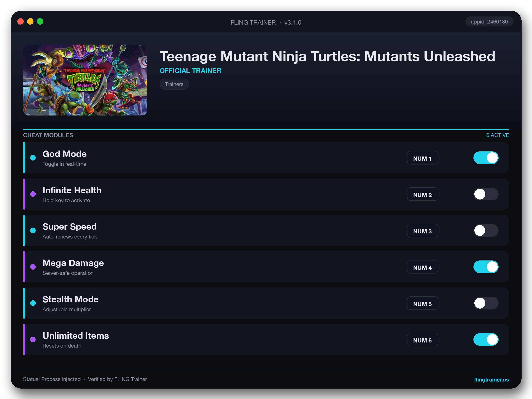The height and width of the screenshot is (399, 532).
Task: Click the cyan dot beside Stealth Mode
Action: 33,303
